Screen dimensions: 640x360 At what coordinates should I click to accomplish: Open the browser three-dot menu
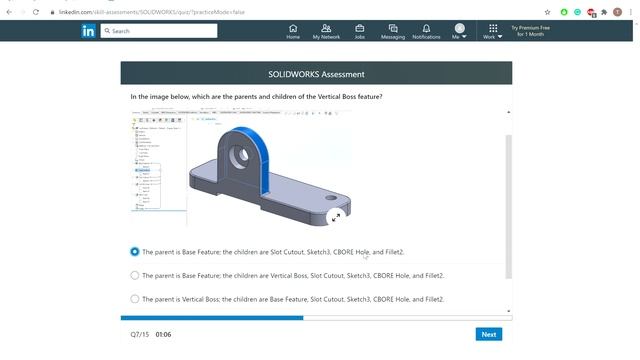(x=631, y=12)
